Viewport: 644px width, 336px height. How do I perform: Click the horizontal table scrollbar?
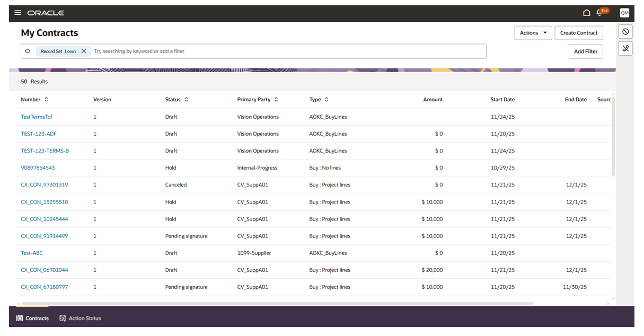coord(277,304)
